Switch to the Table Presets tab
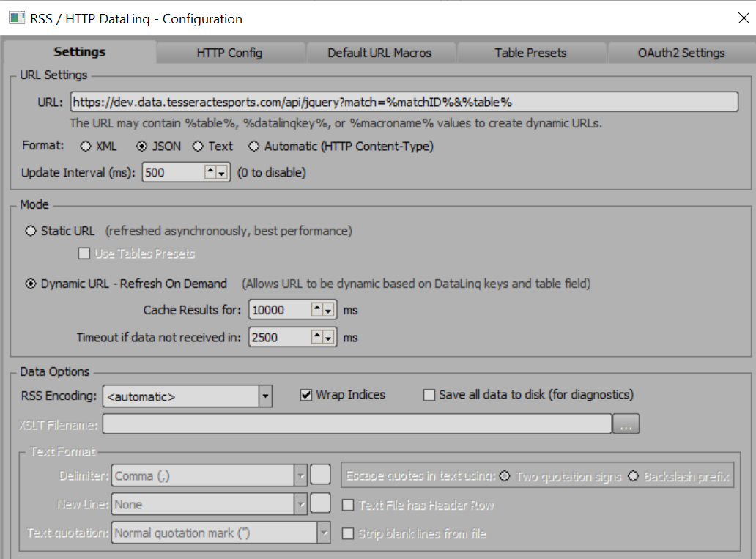 (x=530, y=53)
